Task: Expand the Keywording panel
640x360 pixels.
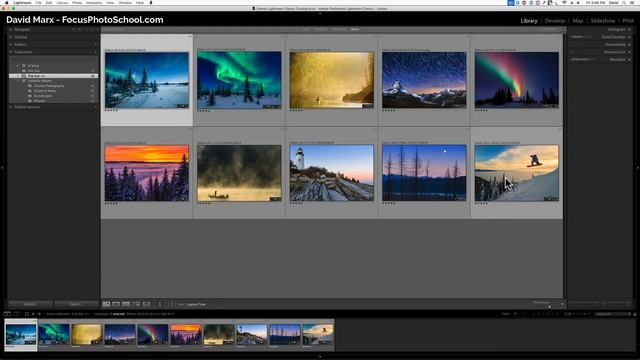Action: 629,44
